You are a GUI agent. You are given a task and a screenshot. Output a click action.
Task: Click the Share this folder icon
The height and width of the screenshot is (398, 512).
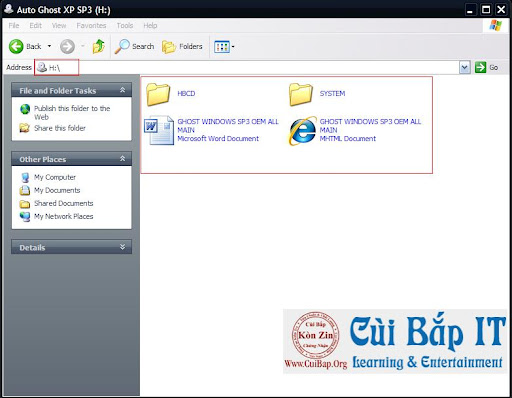24,128
